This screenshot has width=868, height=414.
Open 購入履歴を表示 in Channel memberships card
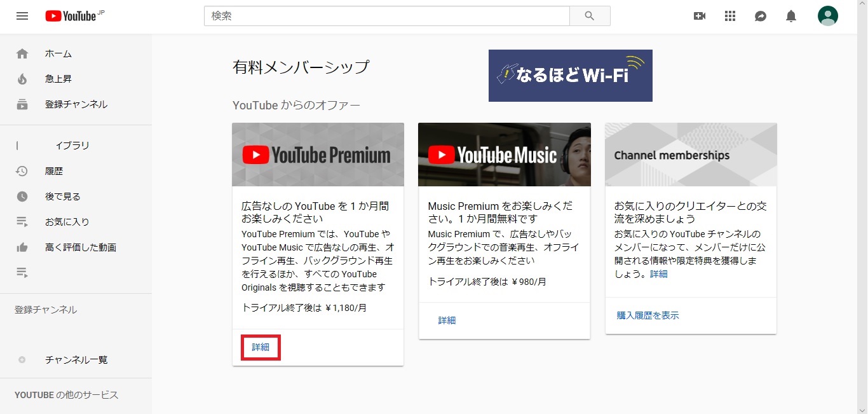point(646,315)
